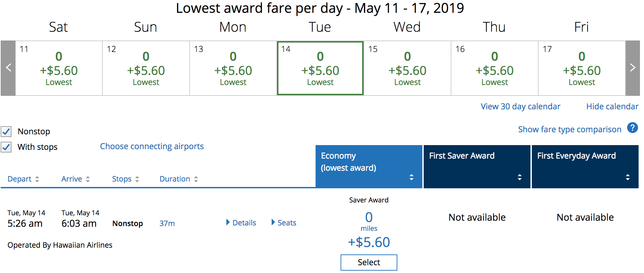
Task: Go to previous week in calendar
Action: pyautogui.click(x=8, y=68)
